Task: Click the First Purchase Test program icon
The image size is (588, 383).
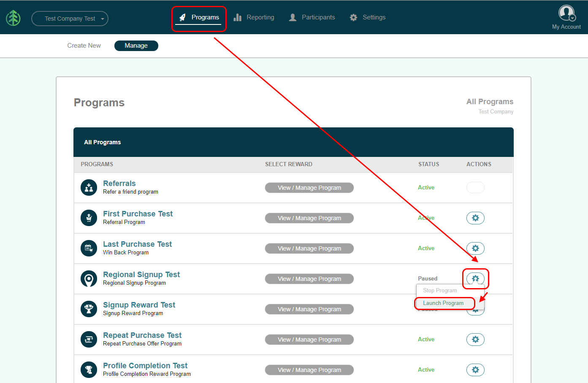Action: [x=89, y=218]
